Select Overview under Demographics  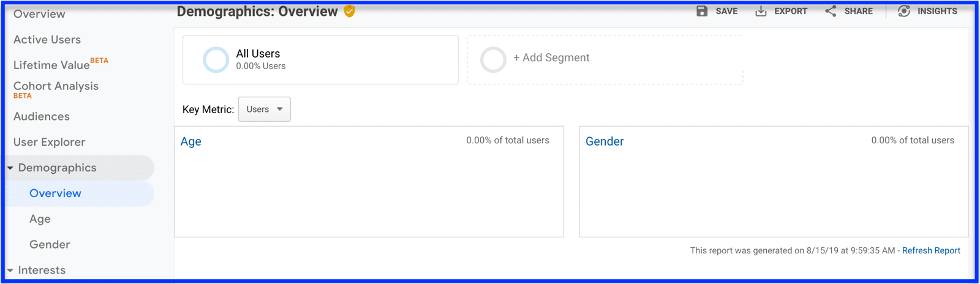[55, 193]
